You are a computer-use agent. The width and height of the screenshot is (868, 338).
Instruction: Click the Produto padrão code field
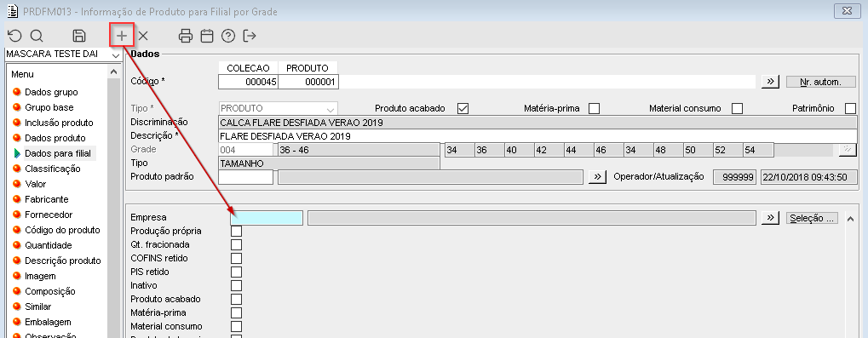[x=246, y=176]
